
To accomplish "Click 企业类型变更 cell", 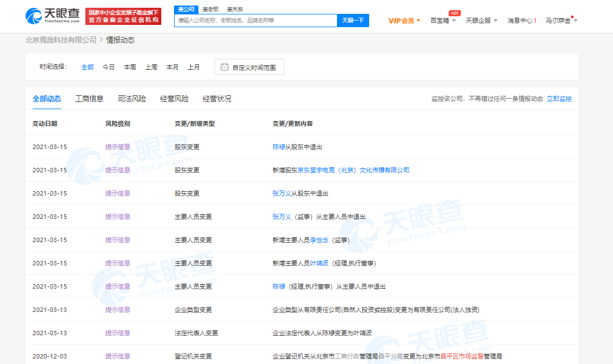I will pos(193,310).
